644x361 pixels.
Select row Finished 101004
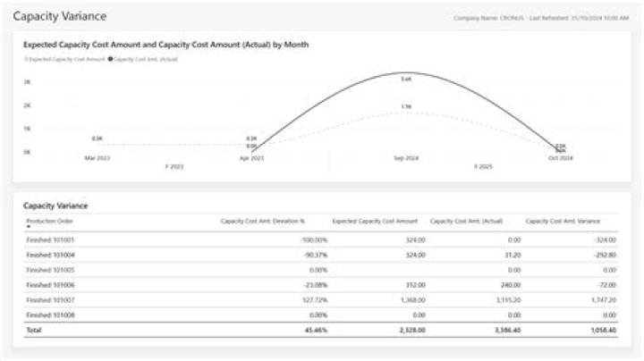tap(50, 255)
